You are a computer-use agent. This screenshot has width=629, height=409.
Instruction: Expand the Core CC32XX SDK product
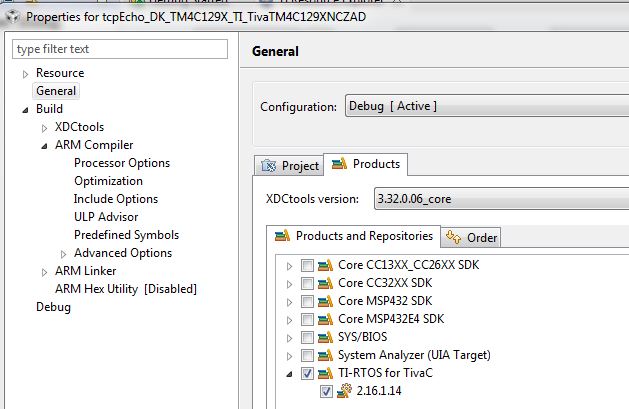[x=290, y=284]
